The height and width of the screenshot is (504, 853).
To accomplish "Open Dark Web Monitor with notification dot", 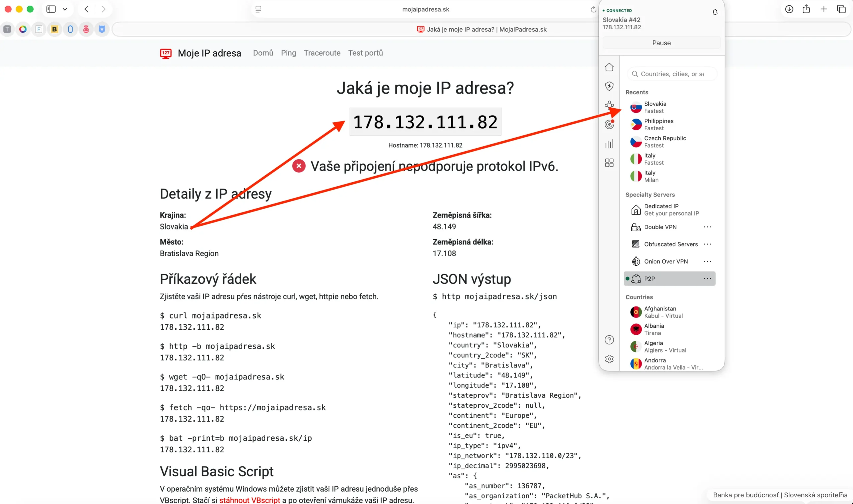I will (609, 125).
